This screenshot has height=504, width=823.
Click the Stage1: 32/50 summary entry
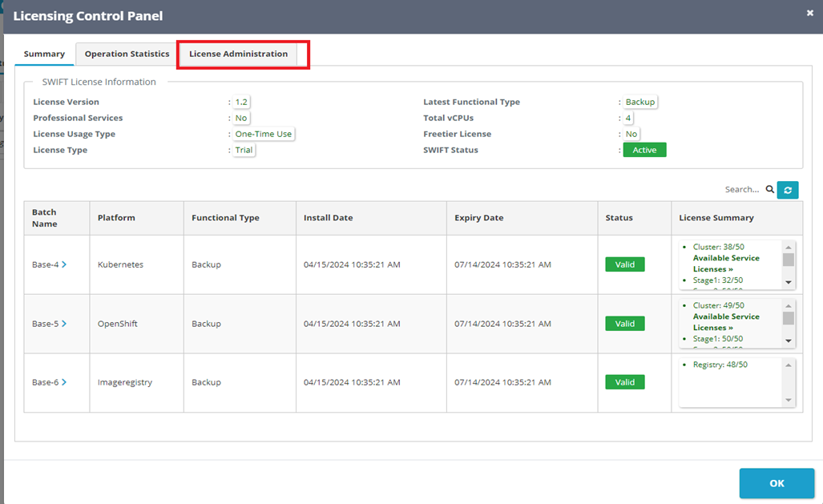[x=717, y=280]
